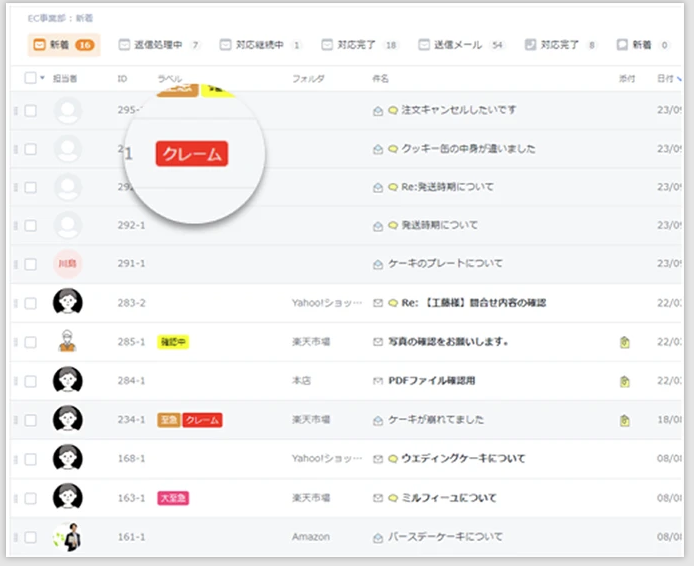
Task: Tick the checkbox for row 283-2
Action: click(30, 304)
